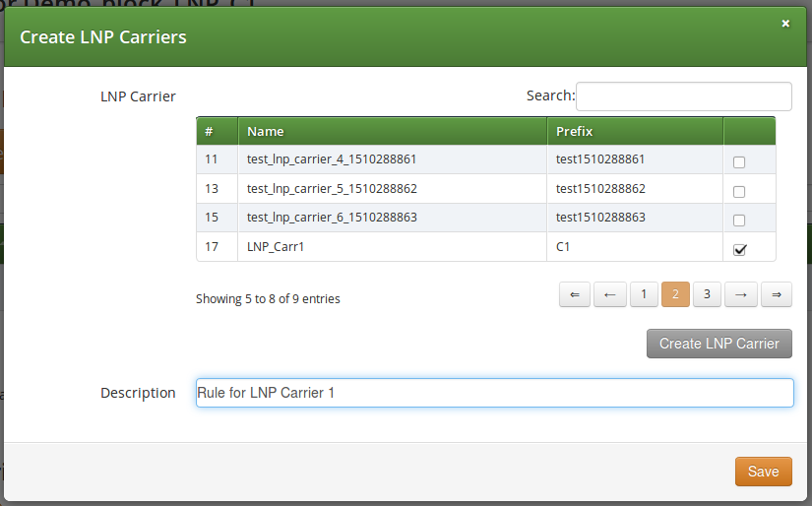Click the Search label
812x506 pixels.
coord(550,95)
